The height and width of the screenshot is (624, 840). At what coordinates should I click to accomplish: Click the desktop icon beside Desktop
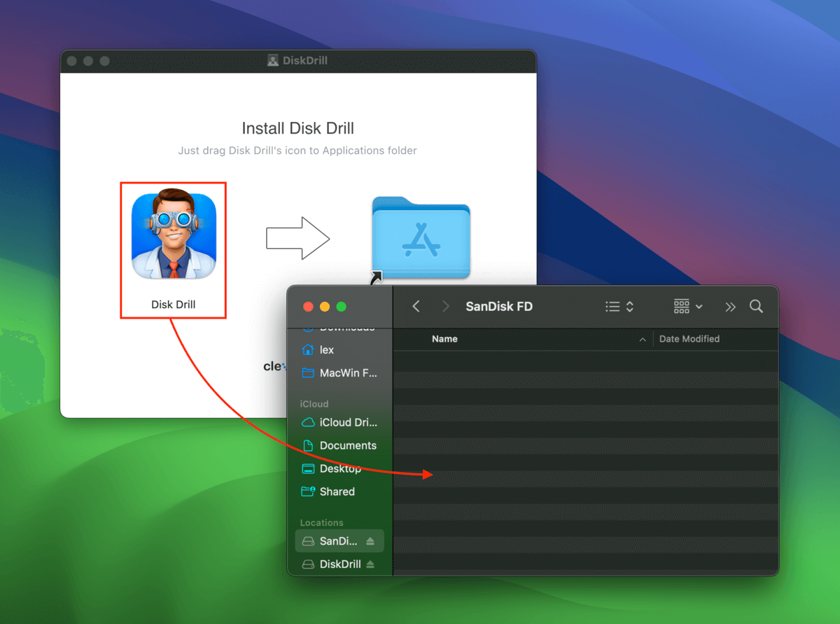[x=307, y=469]
